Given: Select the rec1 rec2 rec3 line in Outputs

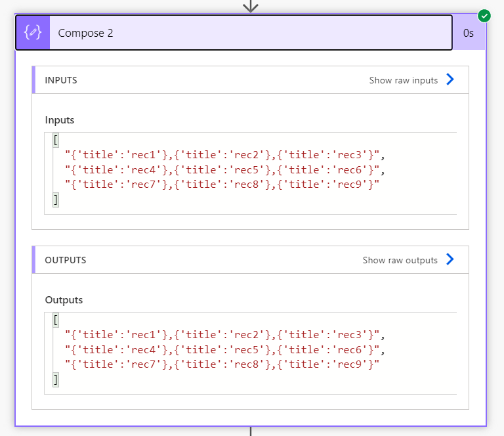Looking at the screenshot, I should 224,335.
